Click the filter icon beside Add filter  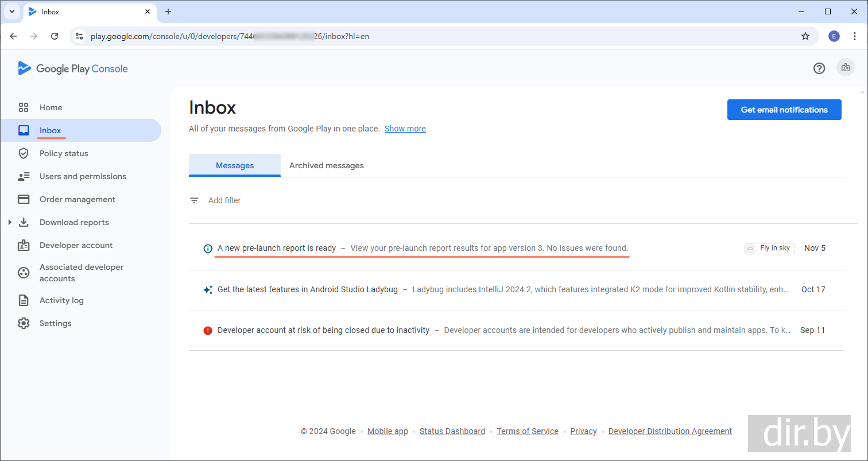(x=195, y=200)
